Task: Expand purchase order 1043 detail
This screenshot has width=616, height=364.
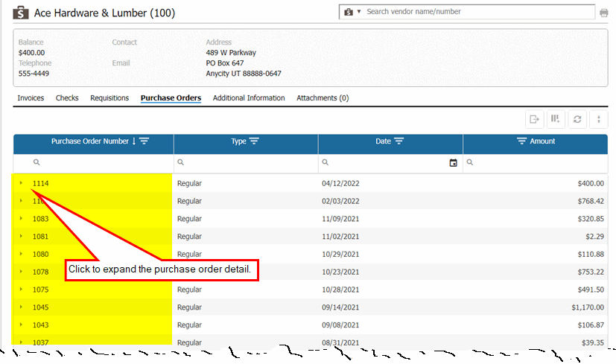Action: click(x=21, y=325)
